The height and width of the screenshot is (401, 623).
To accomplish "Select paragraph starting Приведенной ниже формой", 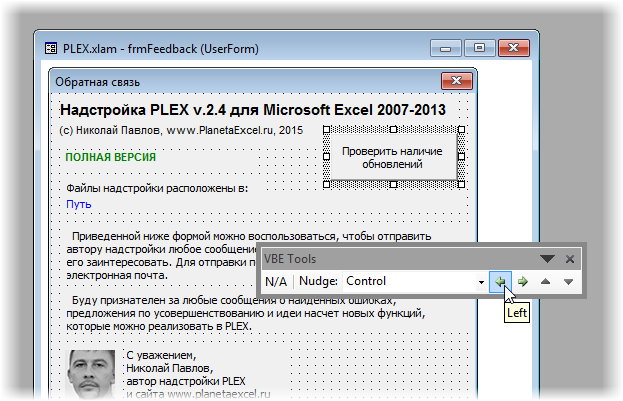I will [x=248, y=256].
